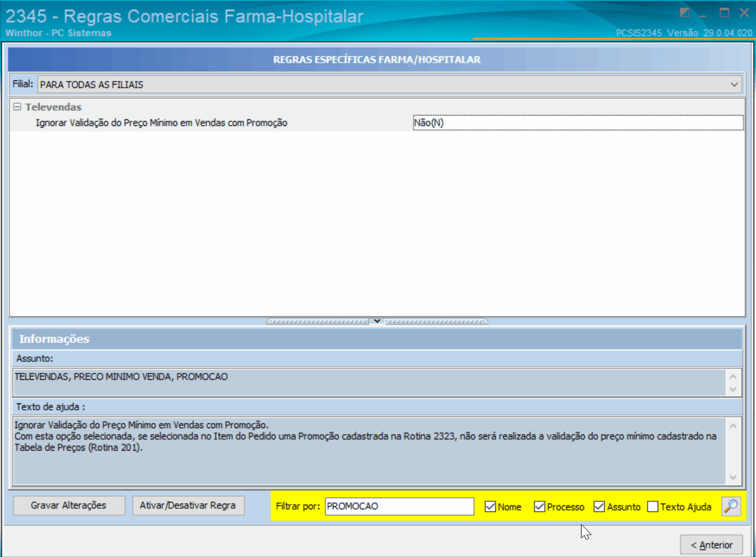This screenshot has width=756, height=557.
Task: Click the Assunto text box content
Action: point(369,382)
